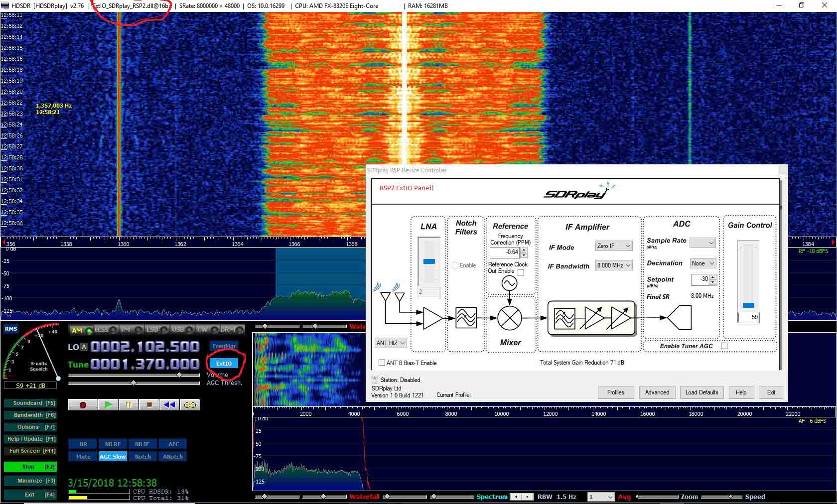Increase RBW with the right arrow
The image size is (837, 504).
tap(527, 497)
